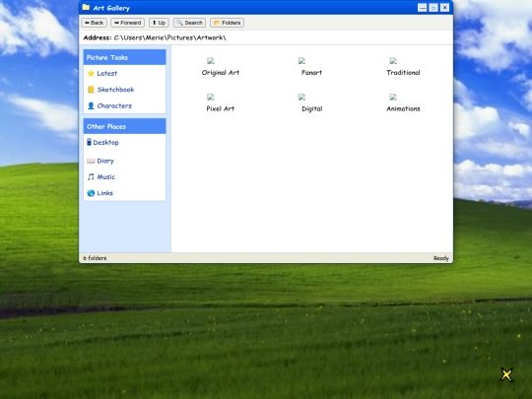Open the Fanart folder icon

point(301,61)
